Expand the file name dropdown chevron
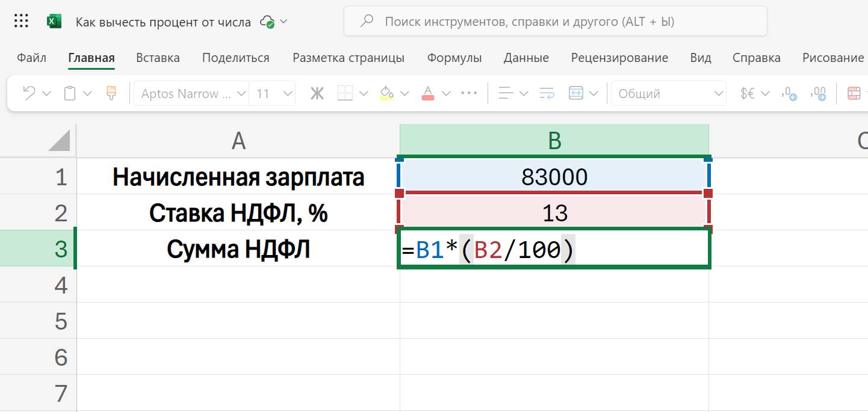 (x=284, y=22)
